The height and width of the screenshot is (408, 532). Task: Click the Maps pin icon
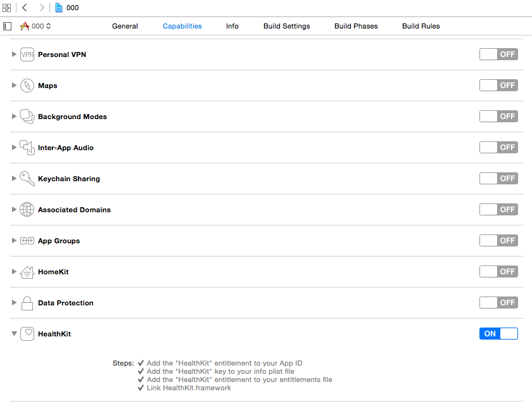tap(27, 85)
